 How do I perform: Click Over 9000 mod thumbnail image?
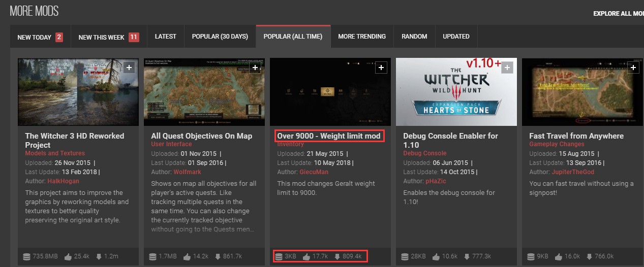click(x=330, y=92)
